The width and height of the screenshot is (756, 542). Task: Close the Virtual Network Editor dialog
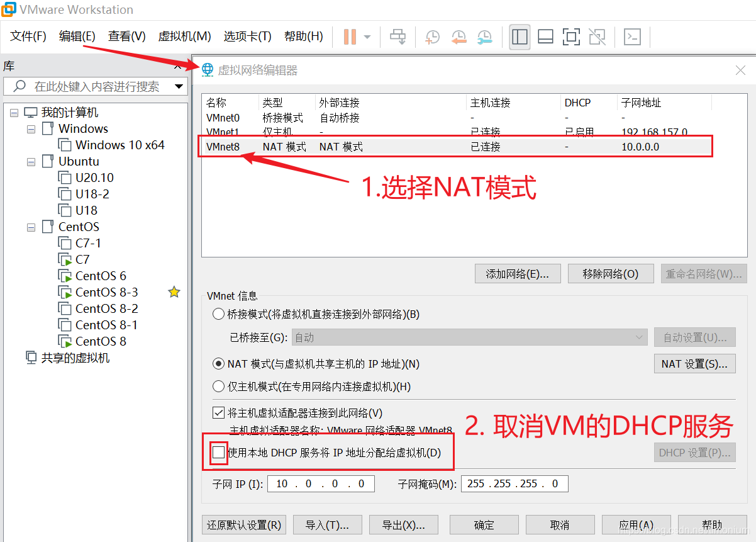(x=740, y=71)
